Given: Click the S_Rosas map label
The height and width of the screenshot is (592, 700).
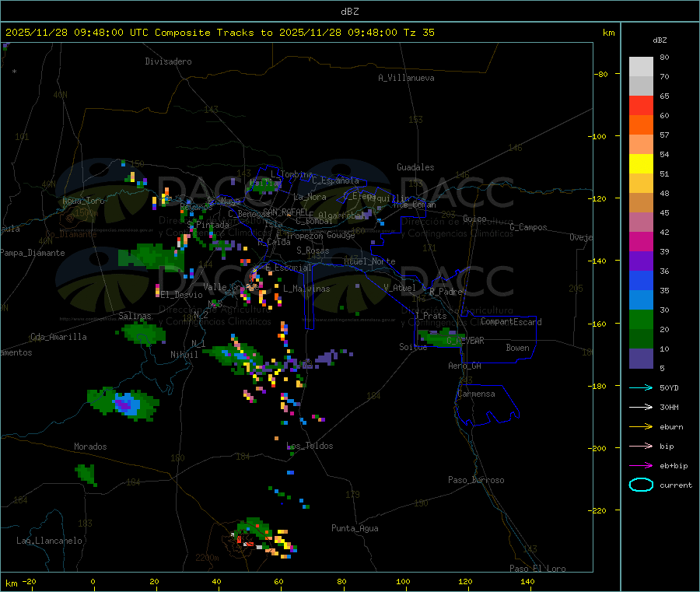Looking at the screenshot, I should [313, 250].
